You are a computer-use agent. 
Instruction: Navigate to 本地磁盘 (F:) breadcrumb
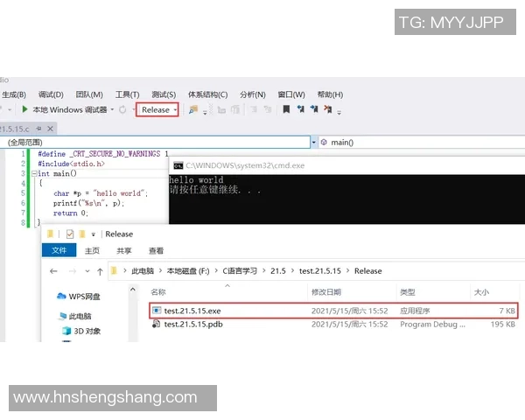click(188, 271)
